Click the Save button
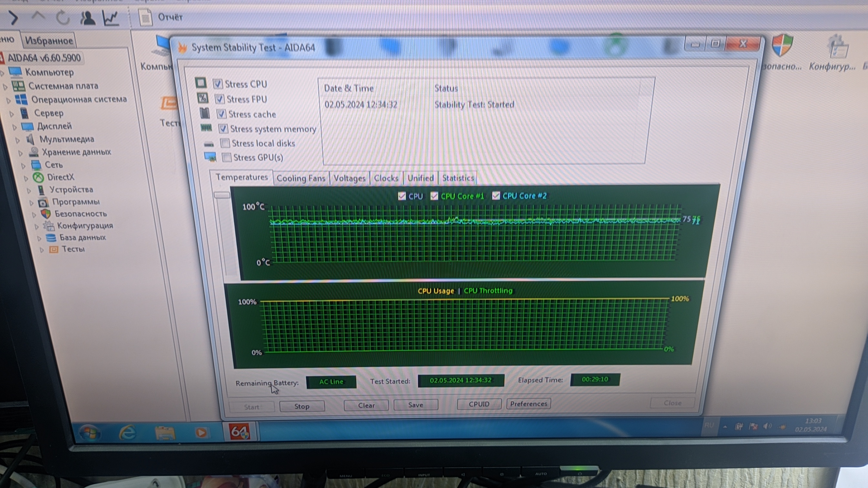The width and height of the screenshot is (868, 488). coord(416,405)
